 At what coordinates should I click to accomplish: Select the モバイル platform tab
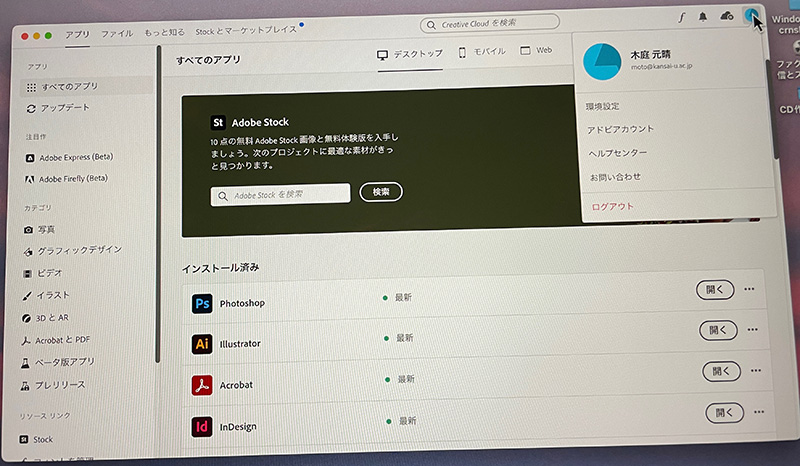pos(482,52)
